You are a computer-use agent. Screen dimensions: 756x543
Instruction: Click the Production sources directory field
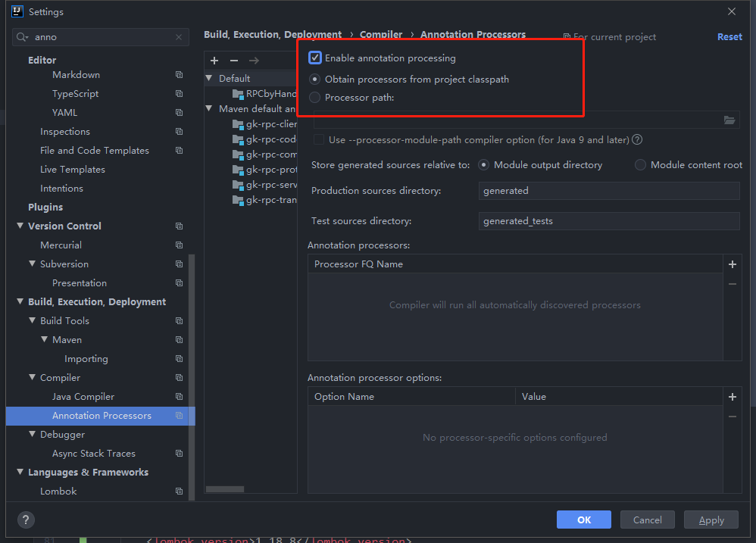(609, 191)
